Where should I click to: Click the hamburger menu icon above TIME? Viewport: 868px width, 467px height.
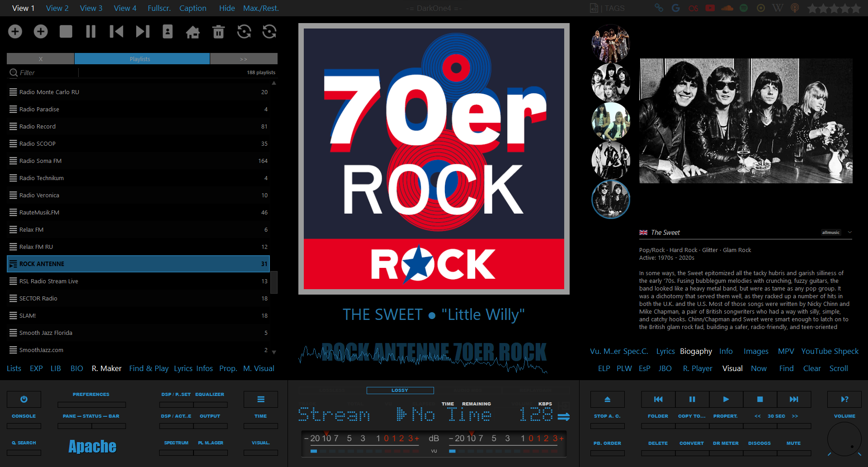tap(261, 399)
